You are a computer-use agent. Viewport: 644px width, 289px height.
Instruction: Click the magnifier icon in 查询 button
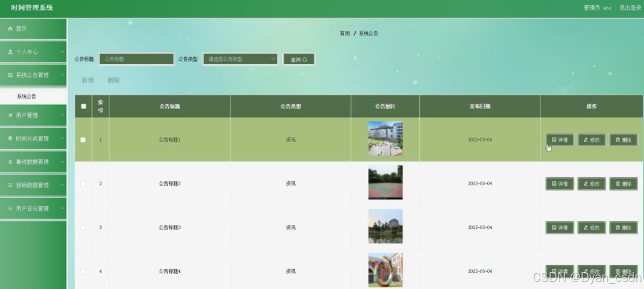click(305, 59)
